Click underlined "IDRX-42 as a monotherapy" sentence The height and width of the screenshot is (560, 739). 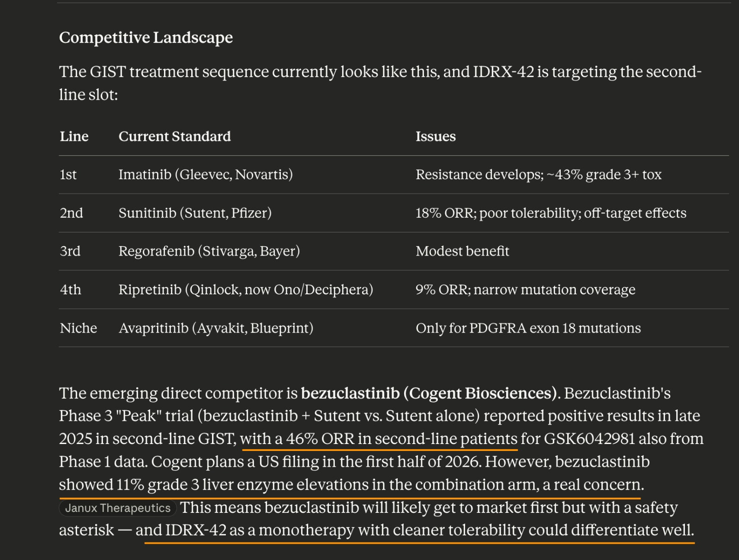(x=416, y=530)
